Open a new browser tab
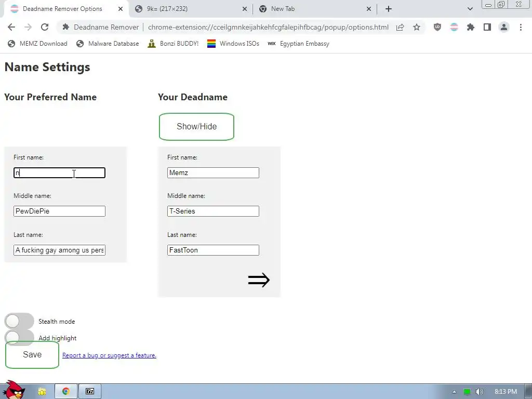 [389, 9]
